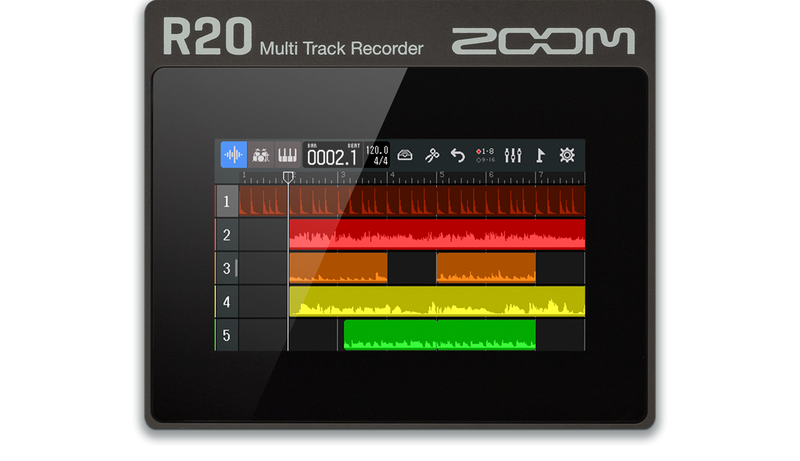Select the audio waveform track type icon

tap(233, 155)
